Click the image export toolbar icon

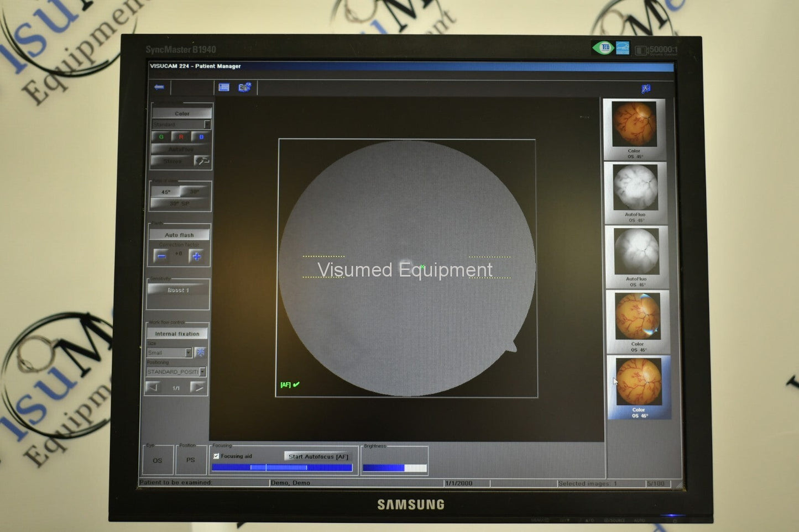[244, 87]
